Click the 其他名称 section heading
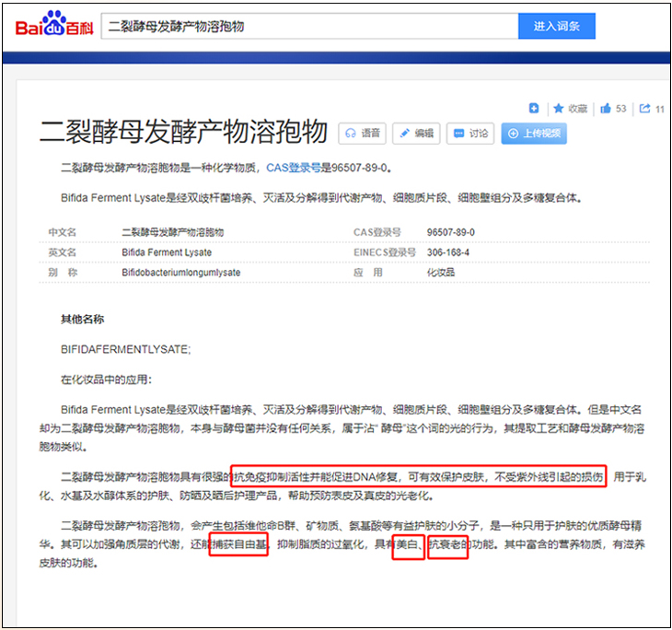Image resolution: width=672 pixels, height=630 pixels. click(82, 320)
